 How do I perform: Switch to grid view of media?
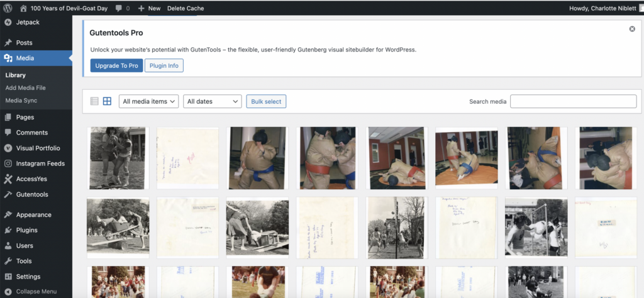(107, 101)
